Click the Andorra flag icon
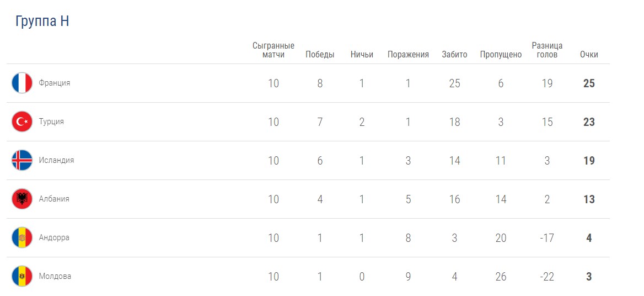The width and height of the screenshot is (644, 296). click(22, 237)
